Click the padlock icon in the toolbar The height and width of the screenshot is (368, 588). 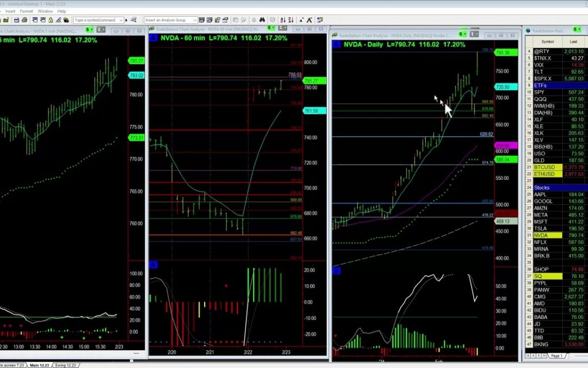click(x=51, y=20)
